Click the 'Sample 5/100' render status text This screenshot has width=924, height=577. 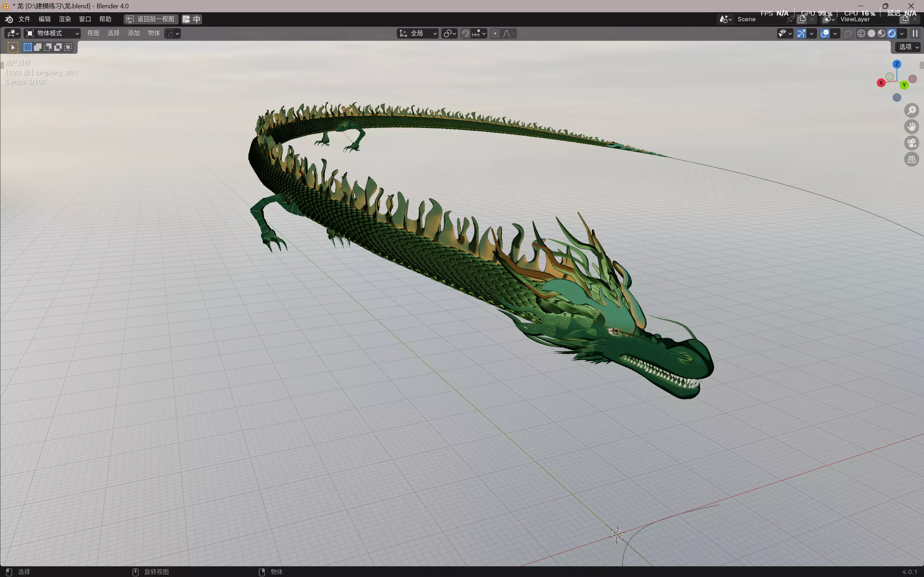[25, 82]
